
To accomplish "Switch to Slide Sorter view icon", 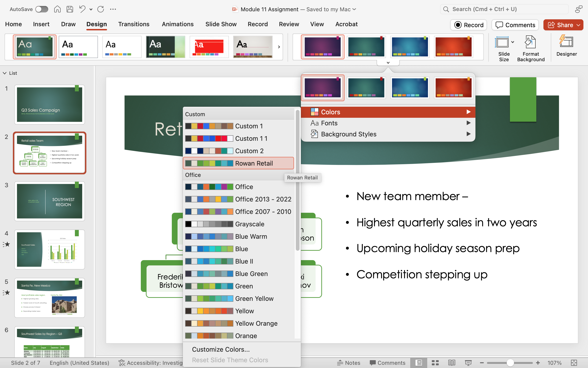I will point(435,363).
